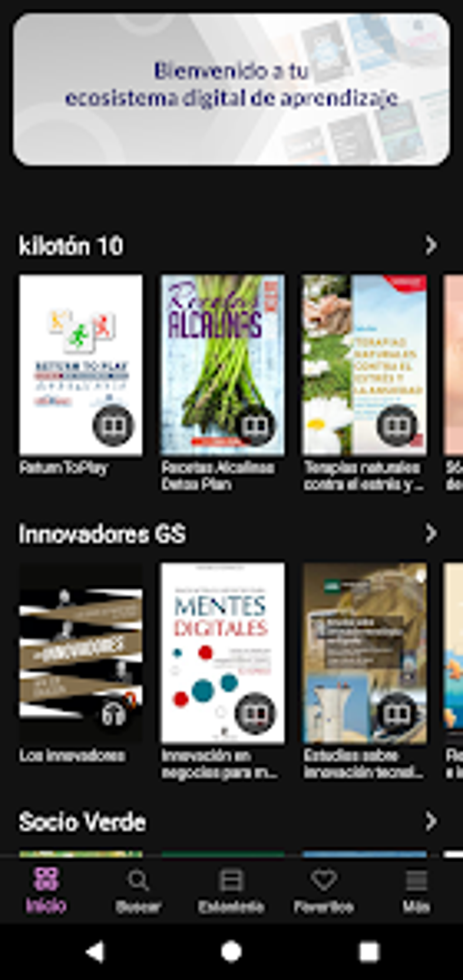The image size is (463, 980).
Task: Tap the book icon on Return To Play cover
Action: 113,426
